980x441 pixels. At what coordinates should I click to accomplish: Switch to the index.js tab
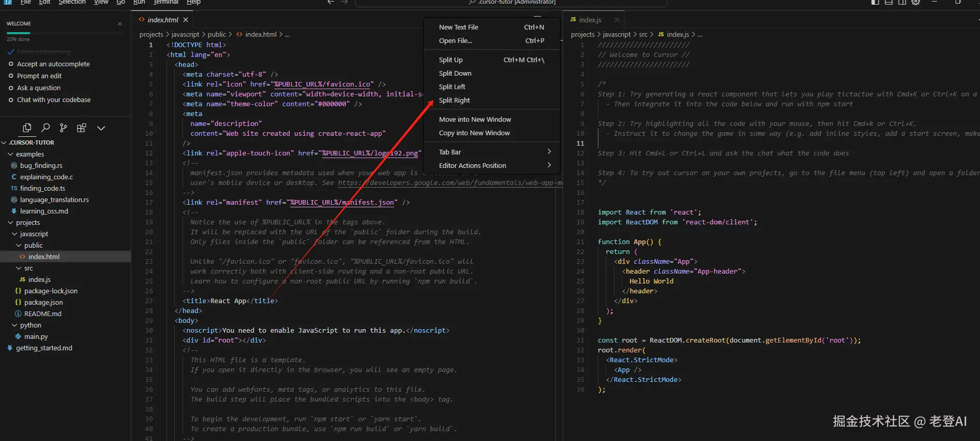click(x=589, y=20)
